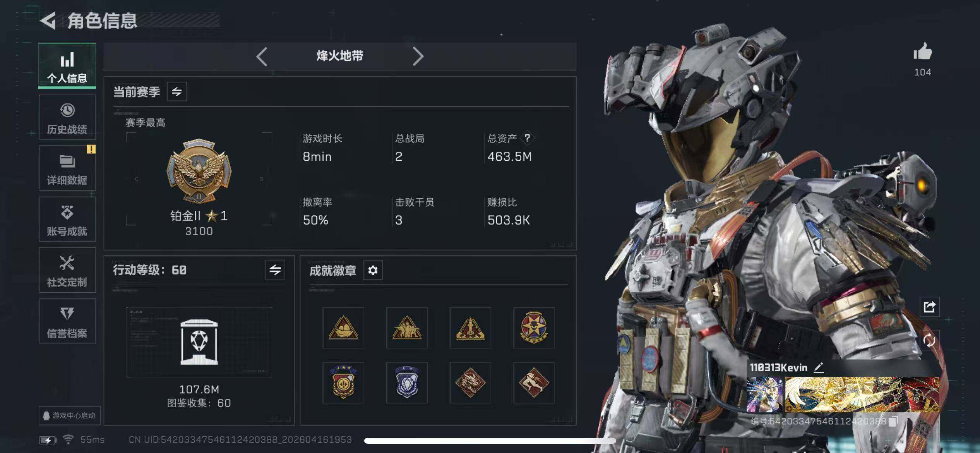Toggle the 当前赛季 season switch button
The width and height of the screenshot is (980, 453).
pyautogui.click(x=176, y=92)
